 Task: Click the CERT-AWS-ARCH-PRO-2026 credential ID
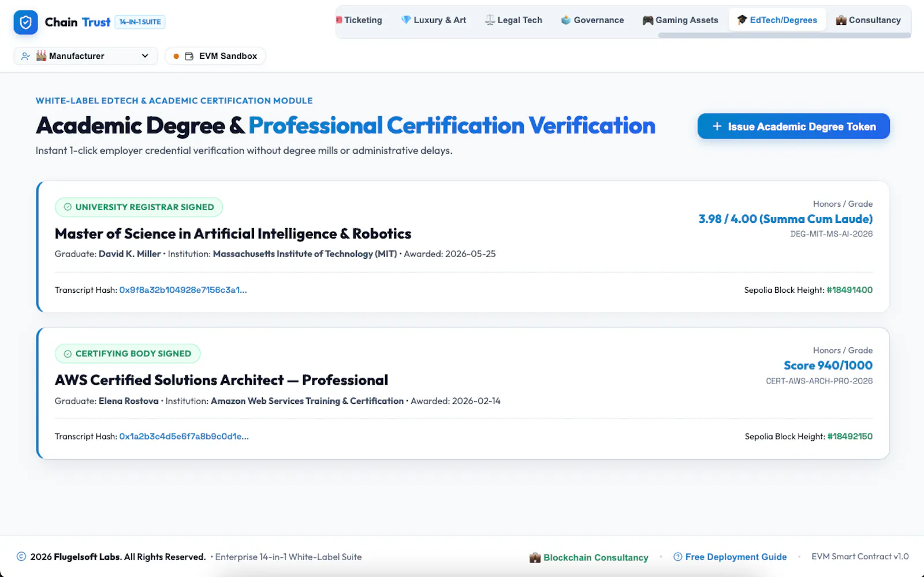[x=819, y=381]
